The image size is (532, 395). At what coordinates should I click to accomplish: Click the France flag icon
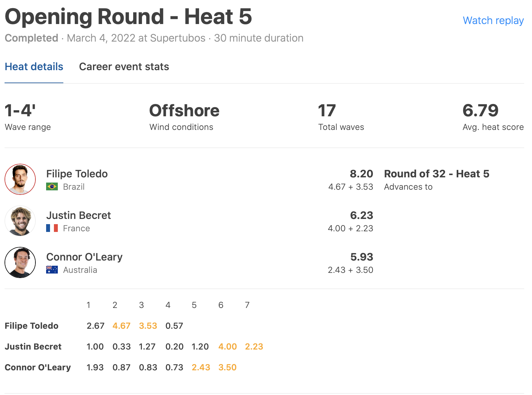click(52, 228)
